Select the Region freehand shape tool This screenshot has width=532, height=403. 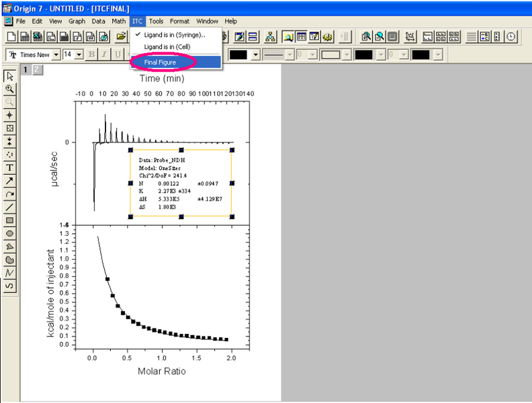point(9,260)
